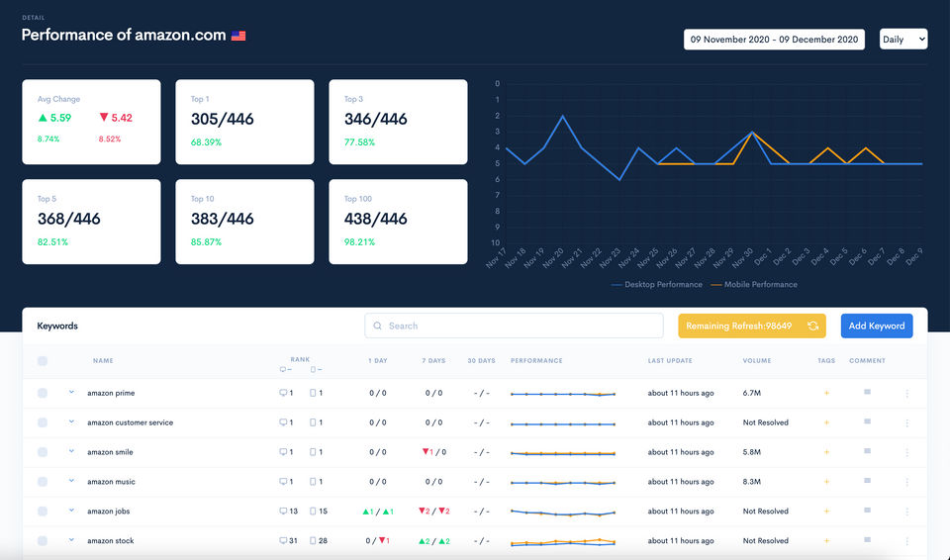The width and height of the screenshot is (950, 560).
Task: Sort by VOLUME column header
Action: [x=757, y=361]
